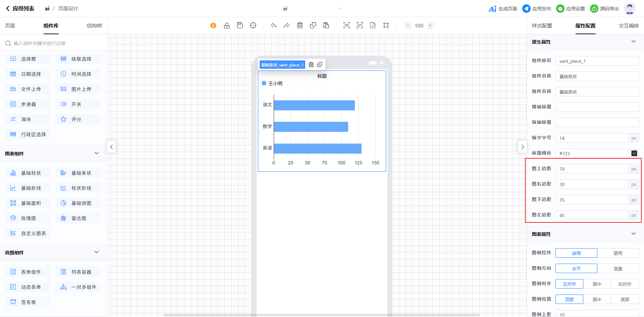Click the redo arrow in toolbar
Screen dimensions: 644x317
[287, 25]
